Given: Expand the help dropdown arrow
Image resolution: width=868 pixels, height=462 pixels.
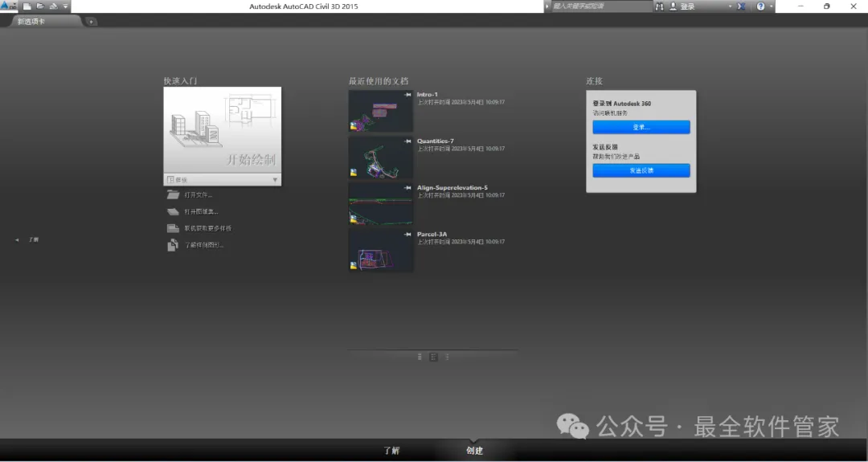Looking at the screenshot, I should click(x=771, y=6).
